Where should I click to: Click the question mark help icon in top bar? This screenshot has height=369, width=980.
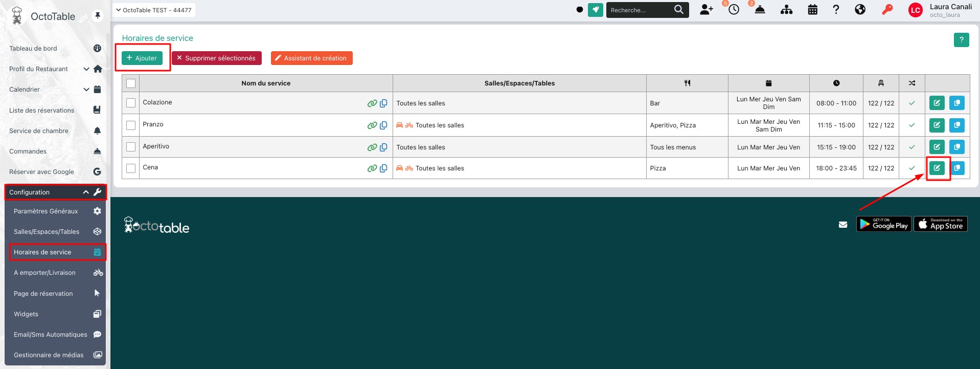(x=836, y=10)
